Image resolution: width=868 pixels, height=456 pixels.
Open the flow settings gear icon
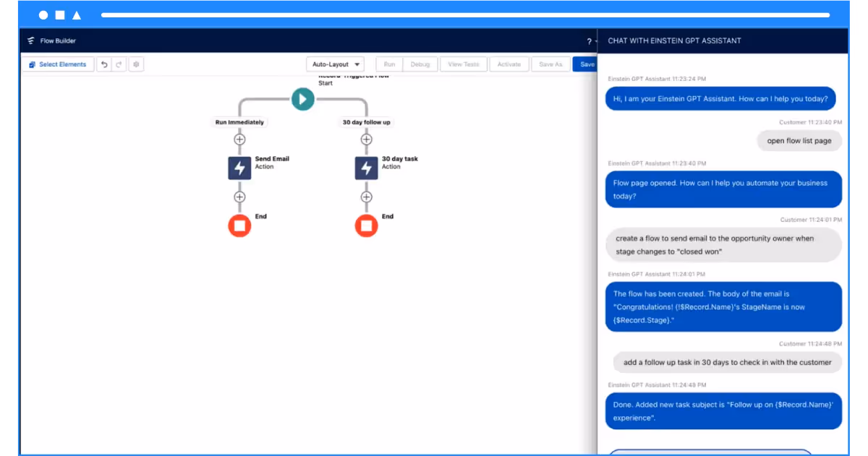tap(136, 64)
